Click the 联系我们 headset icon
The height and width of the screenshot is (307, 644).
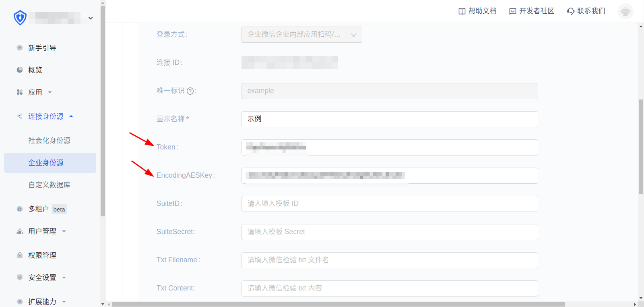(570, 11)
